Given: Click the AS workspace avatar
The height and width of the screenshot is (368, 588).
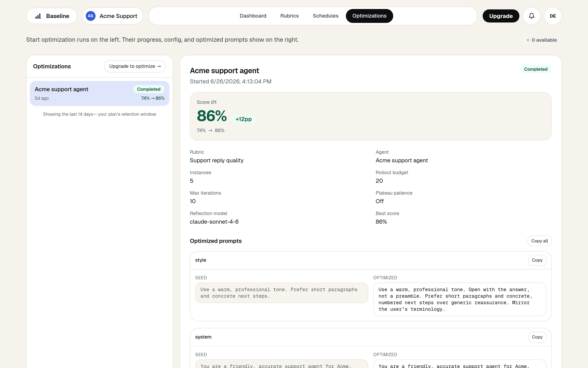Looking at the screenshot, I should pyautogui.click(x=90, y=16).
